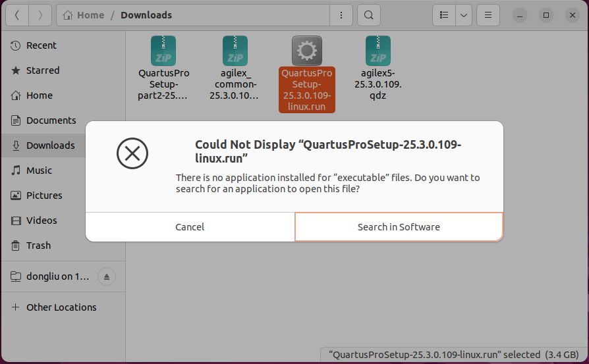This screenshot has width=589, height=364.
Task: Click the QuartusProSetup-part2-25... file name
Action: [x=163, y=84]
